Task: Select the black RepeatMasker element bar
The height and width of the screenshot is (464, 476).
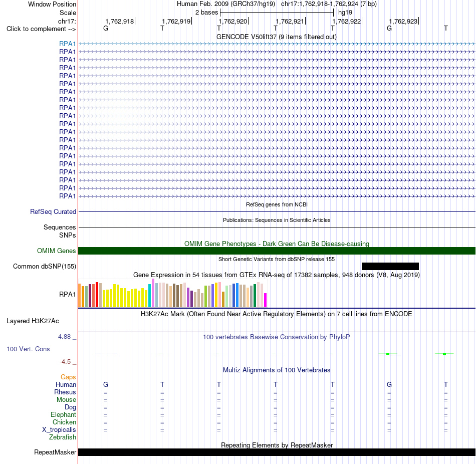Action: point(277,452)
